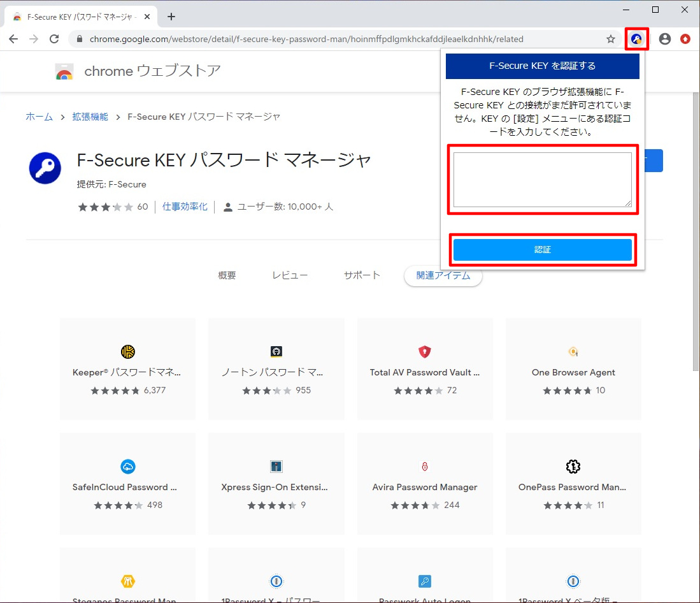Click the 仕事効率化 category link

click(x=185, y=207)
